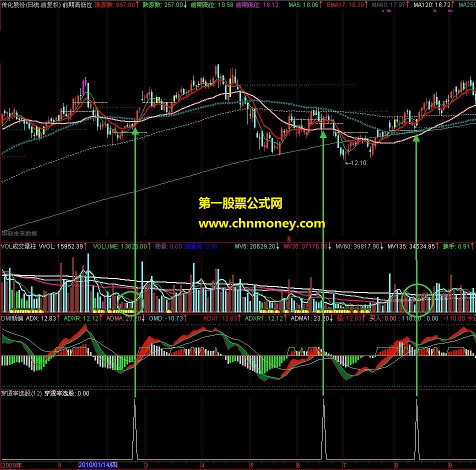The width and height of the screenshot is (476, 470).
Task: Click month 5 tick on time axis
Action: tap(251, 465)
